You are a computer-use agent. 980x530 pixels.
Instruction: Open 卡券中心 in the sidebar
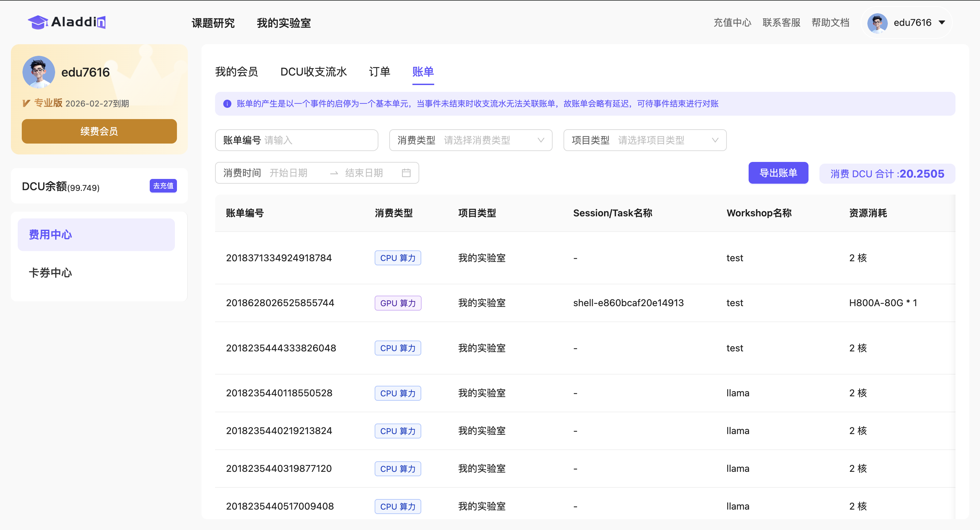[x=50, y=272]
